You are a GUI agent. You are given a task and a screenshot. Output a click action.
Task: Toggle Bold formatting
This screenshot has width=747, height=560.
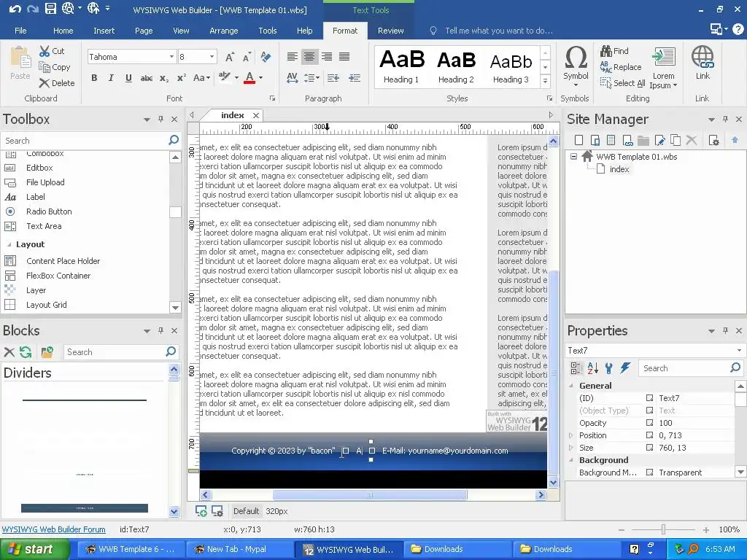pyautogui.click(x=94, y=77)
